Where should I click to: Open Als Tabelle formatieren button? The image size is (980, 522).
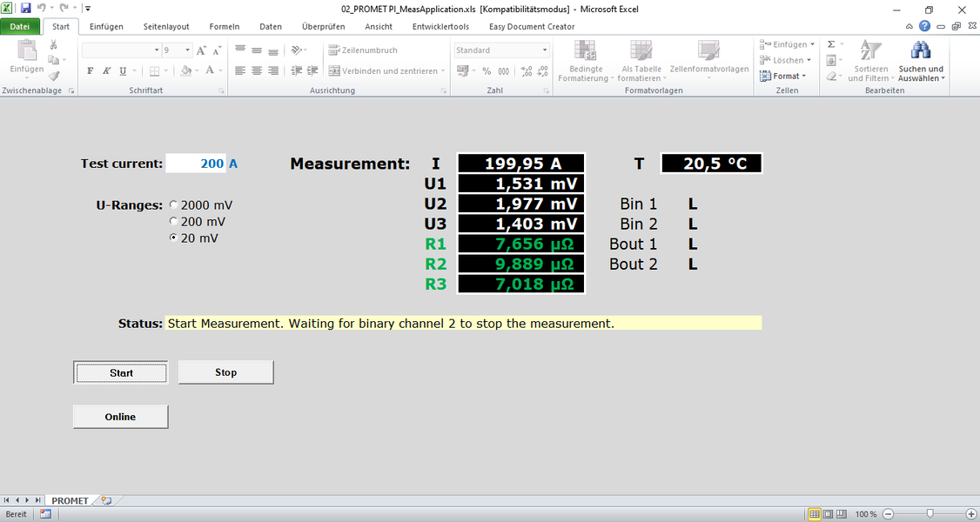(x=641, y=61)
